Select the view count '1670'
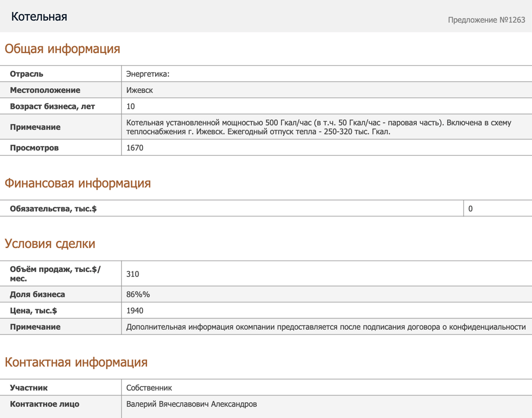The height and width of the screenshot is (418, 532). [135, 148]
